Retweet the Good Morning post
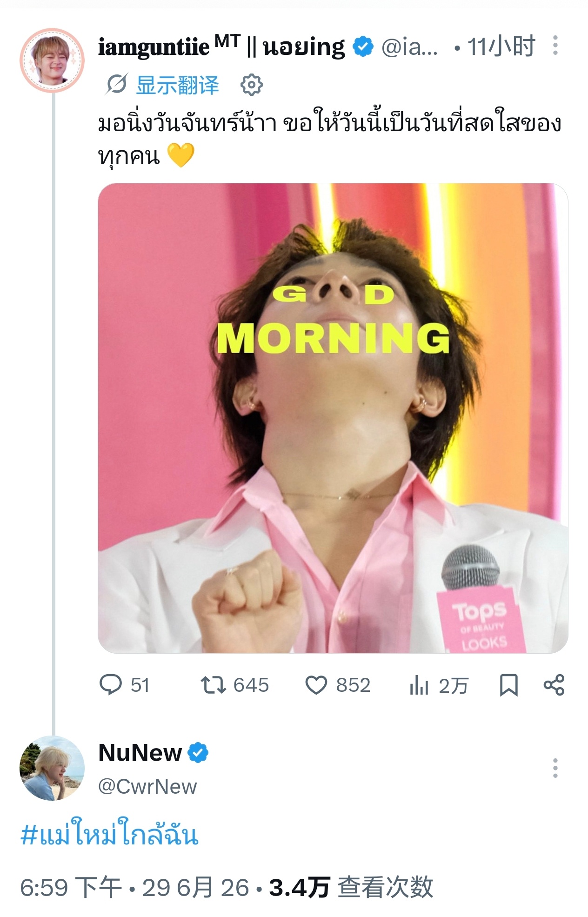 pos(234,685)
